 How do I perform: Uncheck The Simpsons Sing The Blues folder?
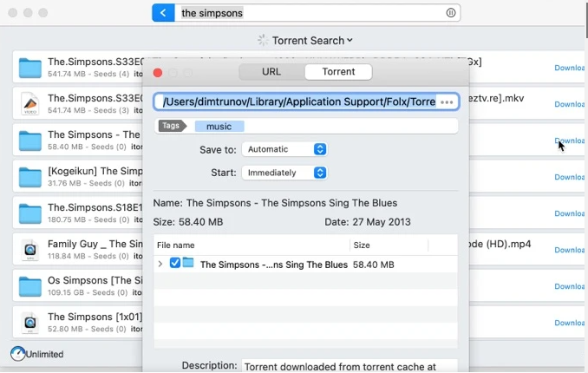click(x=174, y=263)
